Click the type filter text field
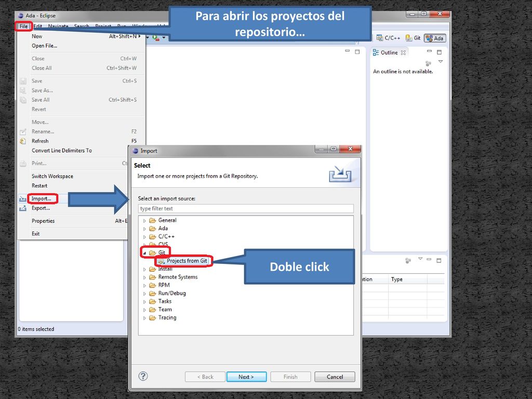Image resolution: width=532 pixels, height=399 pixels. tap(246, 208)
